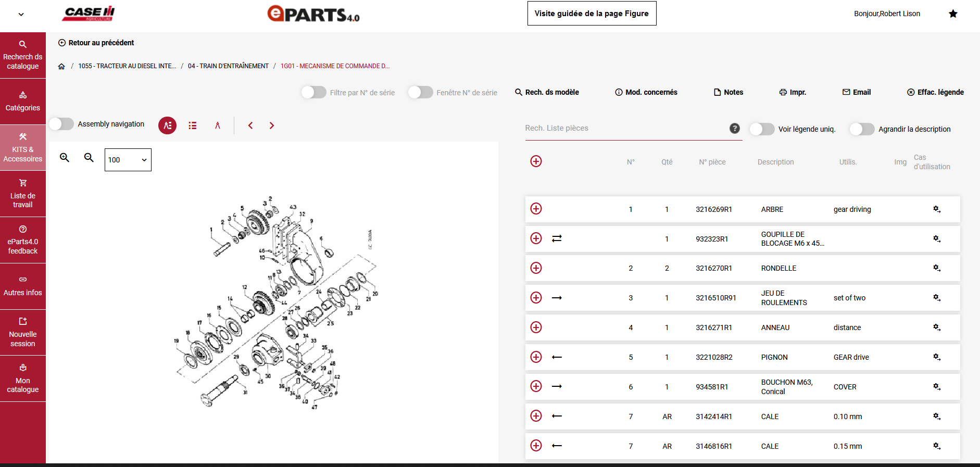The image size is (980, 467).
Task: Add ANNEAU 3216271R1 to work list
Action: pyautogui.click(x=536, y=327)
